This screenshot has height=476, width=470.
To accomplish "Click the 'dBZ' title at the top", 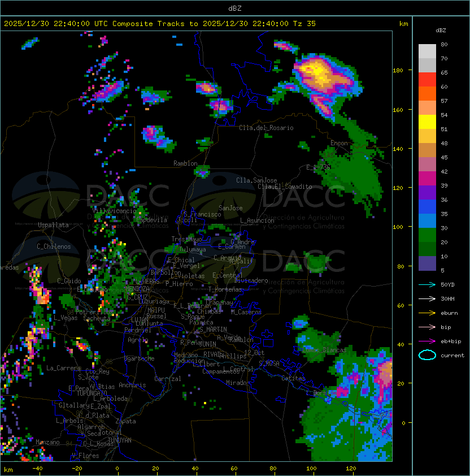I will [x=235, y=8].
